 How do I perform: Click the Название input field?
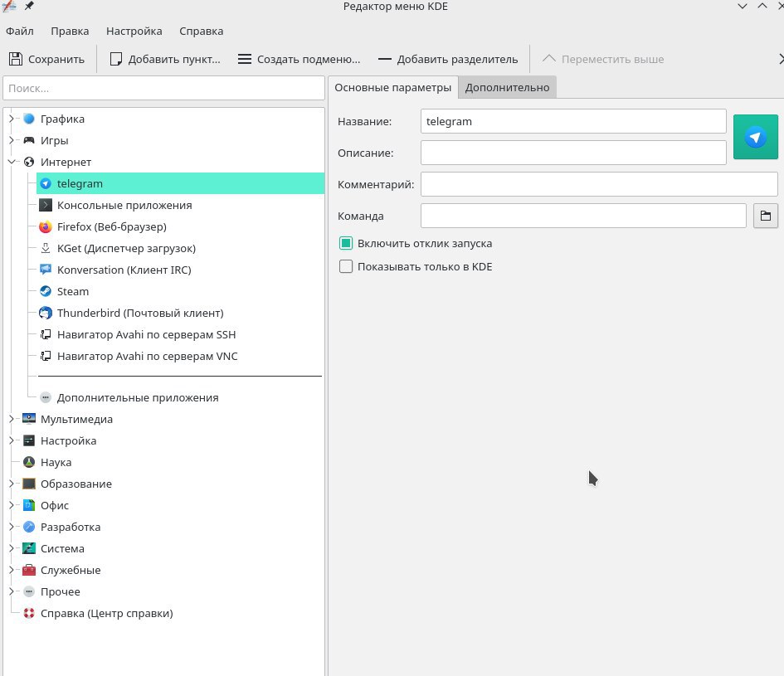pyautogui.click(x=573, y=121)
